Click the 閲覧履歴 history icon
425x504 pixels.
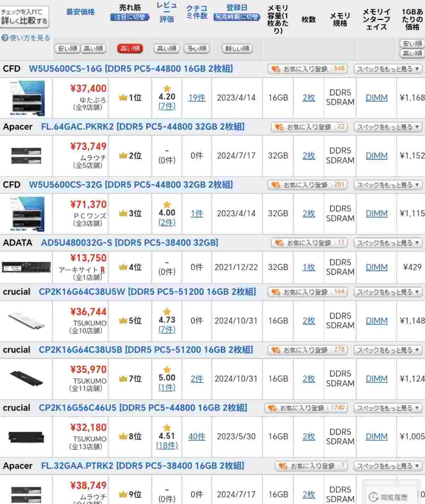[x=373, y=497]
